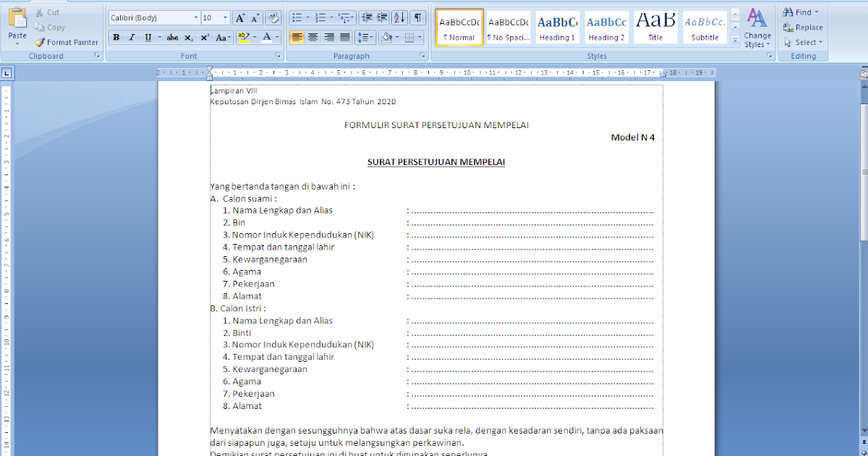Click the Cut scissors command
Viewport: 868px width, 456px height.
click(x=48, y=12)
